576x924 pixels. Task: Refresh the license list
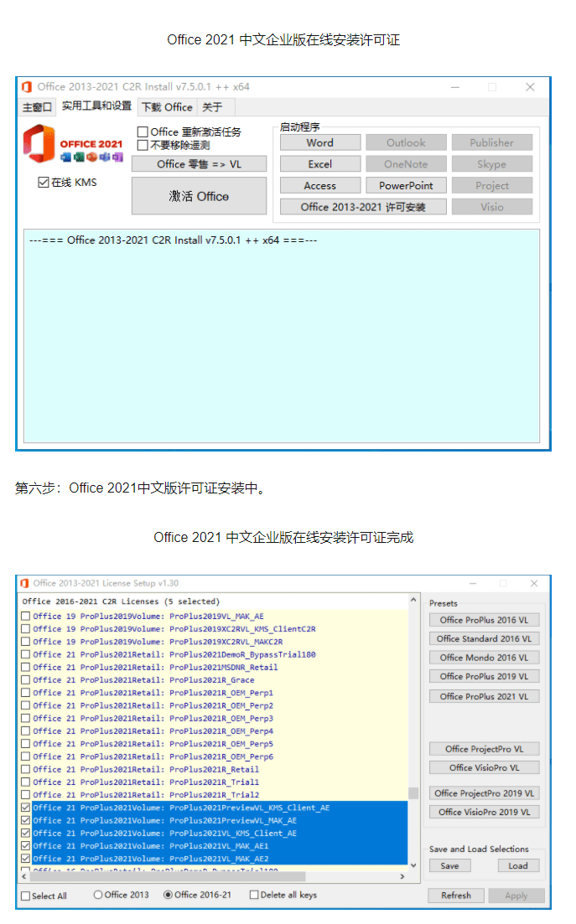(456, 896)
